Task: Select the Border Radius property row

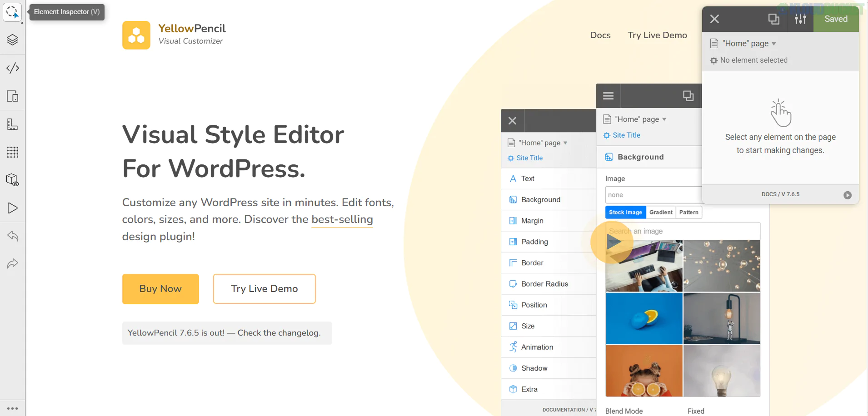Action: pos(549,284)
